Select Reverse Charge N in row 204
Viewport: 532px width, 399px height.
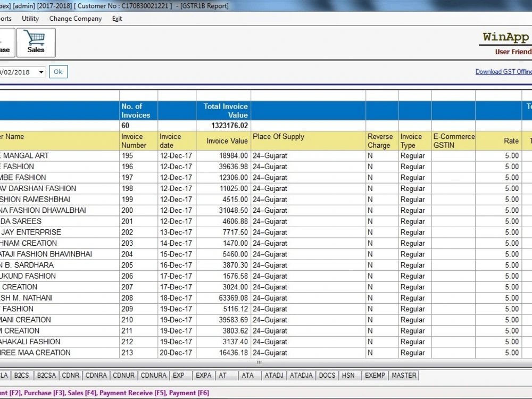pyautogui.click(x=382, y=254)
